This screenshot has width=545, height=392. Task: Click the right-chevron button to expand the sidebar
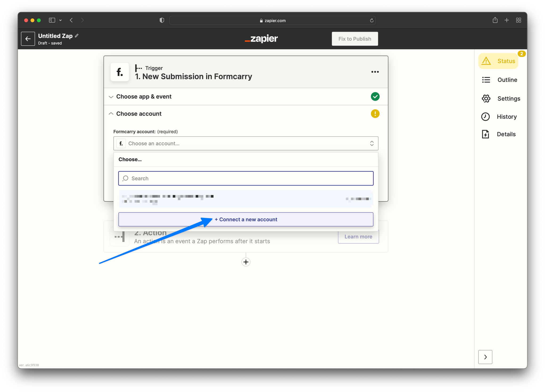tap(485, 357)
